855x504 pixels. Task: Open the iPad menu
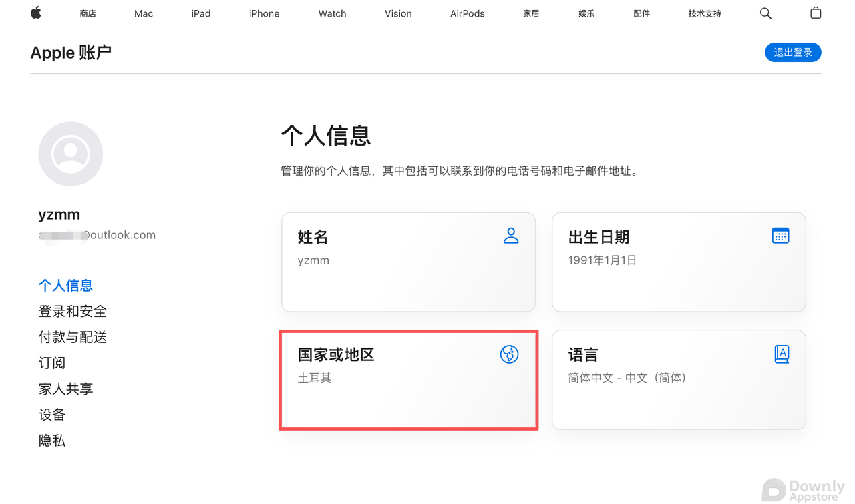(201, 13)
